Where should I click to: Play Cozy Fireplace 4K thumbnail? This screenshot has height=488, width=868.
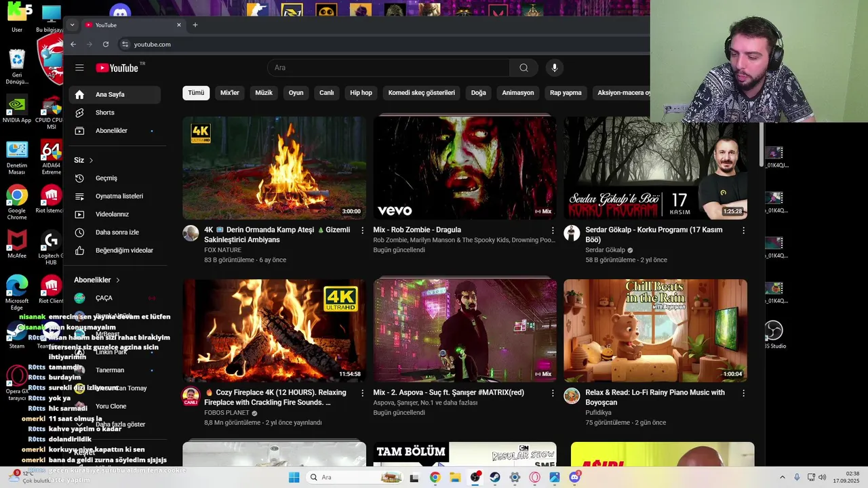(x=274, y=331)
